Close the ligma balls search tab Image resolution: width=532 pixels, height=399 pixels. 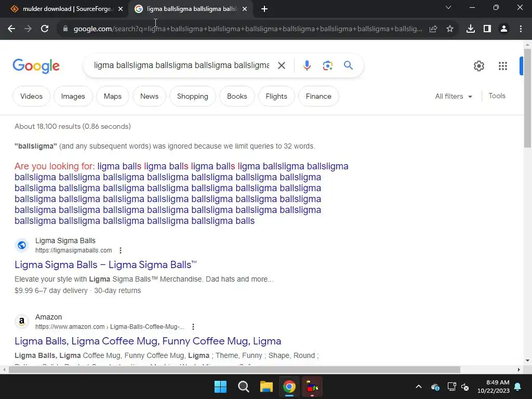pyautogui.click(x=245, y=9)
